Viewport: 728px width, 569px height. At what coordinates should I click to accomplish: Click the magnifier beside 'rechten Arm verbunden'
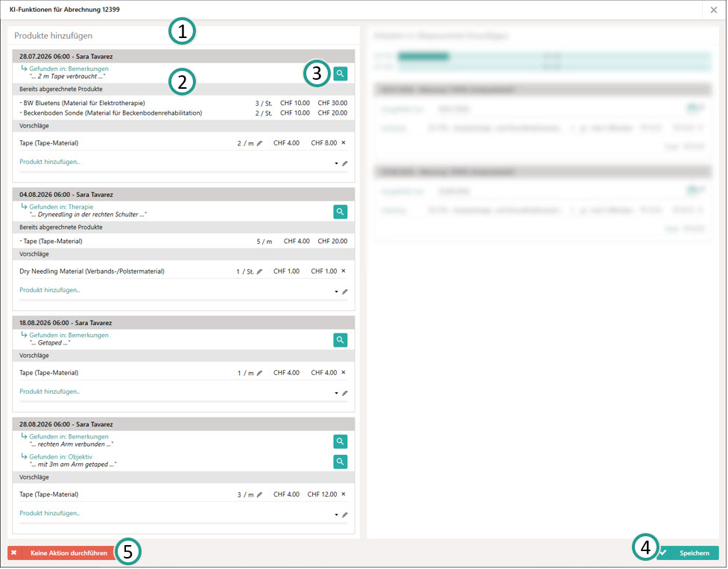[341, 441]
